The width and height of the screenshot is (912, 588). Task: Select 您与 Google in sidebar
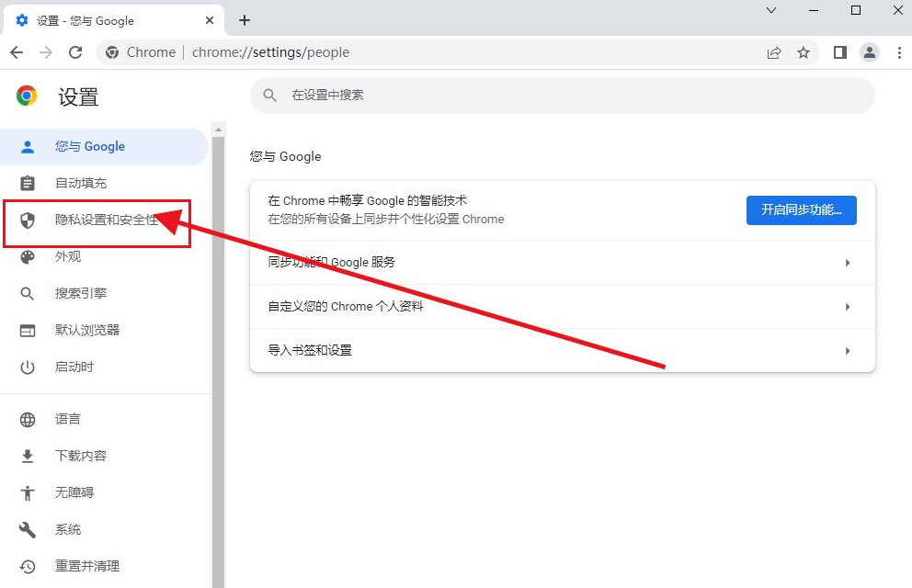tap(104, 146)
